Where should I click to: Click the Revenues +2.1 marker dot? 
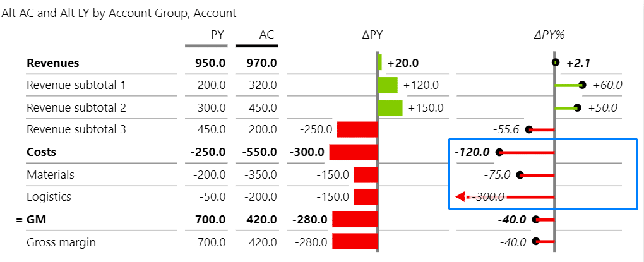[555, 63]
